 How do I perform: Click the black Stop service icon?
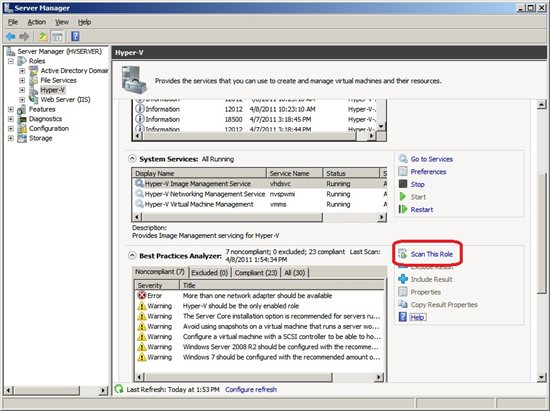(403, 184)
